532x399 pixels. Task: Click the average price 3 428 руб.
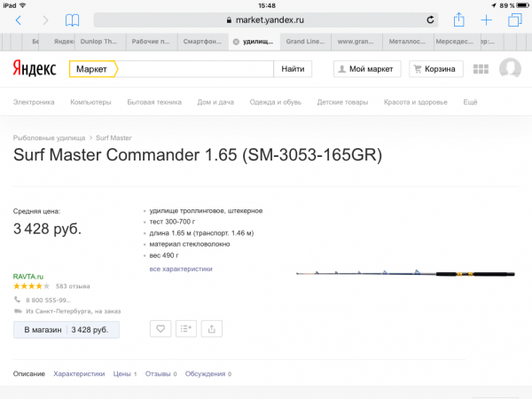(x=48, y=229)
